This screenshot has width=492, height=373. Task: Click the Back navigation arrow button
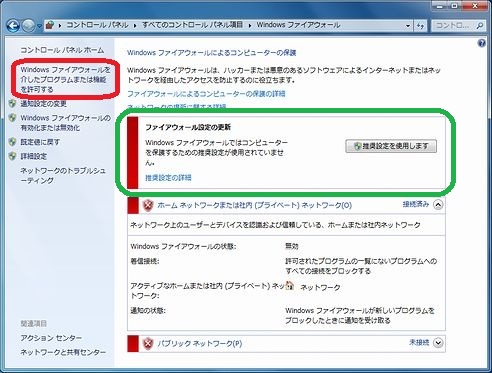click(x=13, y=25)
